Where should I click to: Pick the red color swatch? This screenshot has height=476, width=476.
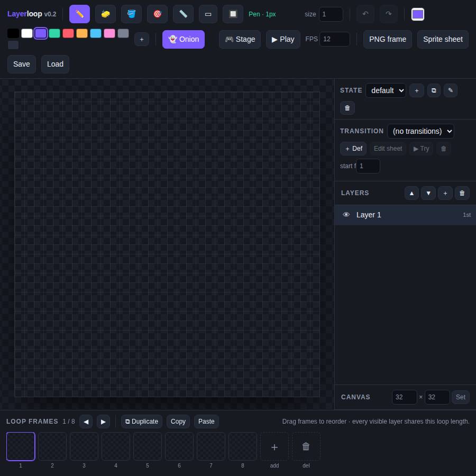point(68,33)
